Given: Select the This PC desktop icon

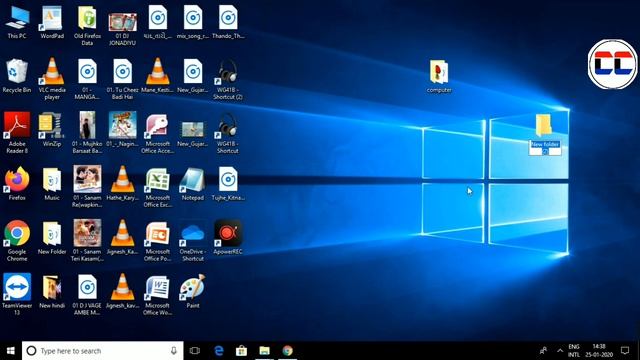Looking at the screenshot, I should point(17,22).
